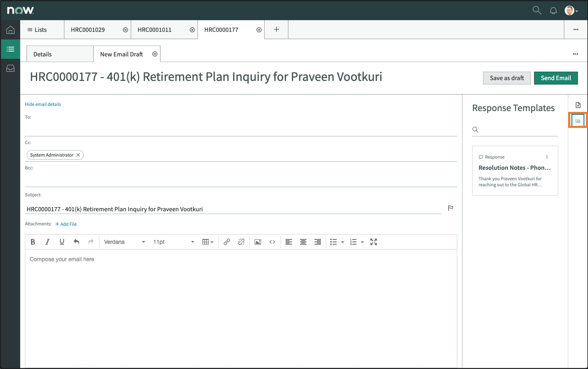Open the tab bar more options menu
Screen dimensions: 588x369
coord(576,30)
